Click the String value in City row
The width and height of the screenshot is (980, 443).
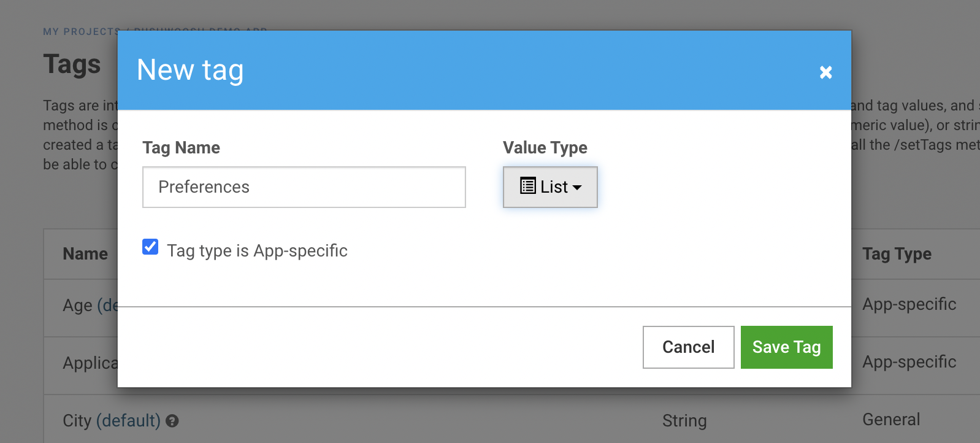point(684,421)
